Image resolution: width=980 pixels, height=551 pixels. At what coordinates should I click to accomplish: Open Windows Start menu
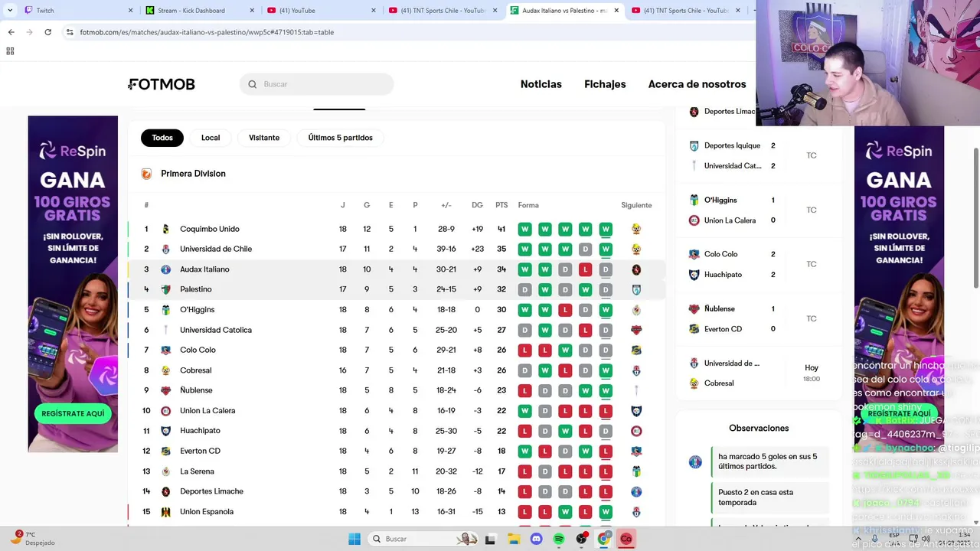click(354, 539)
